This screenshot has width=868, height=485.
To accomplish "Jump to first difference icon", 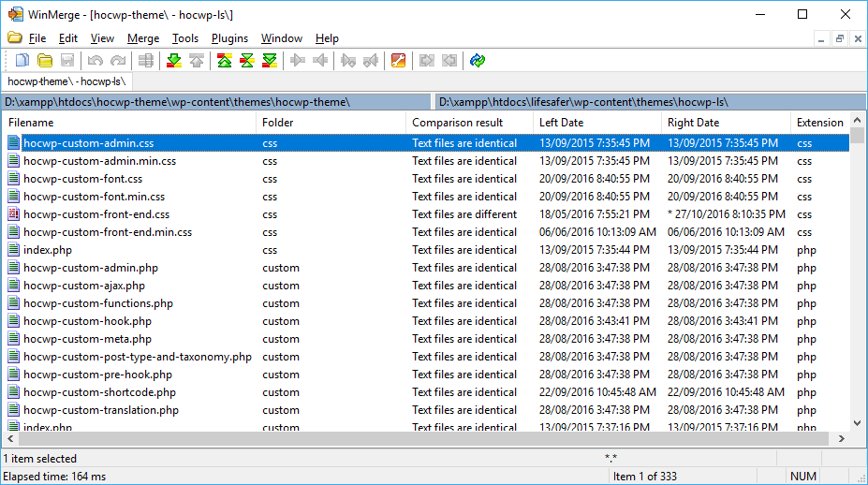I will click(x=224, y=60).
